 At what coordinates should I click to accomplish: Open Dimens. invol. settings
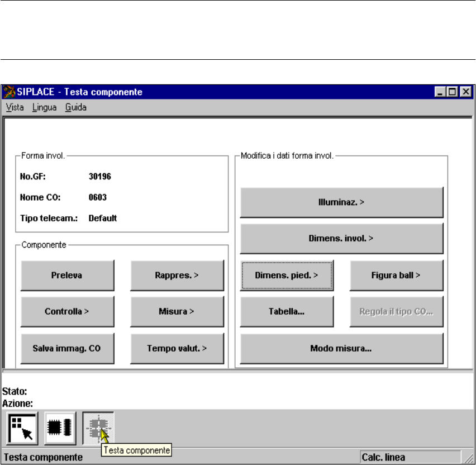pyautogui.click(x=341, y=238)
